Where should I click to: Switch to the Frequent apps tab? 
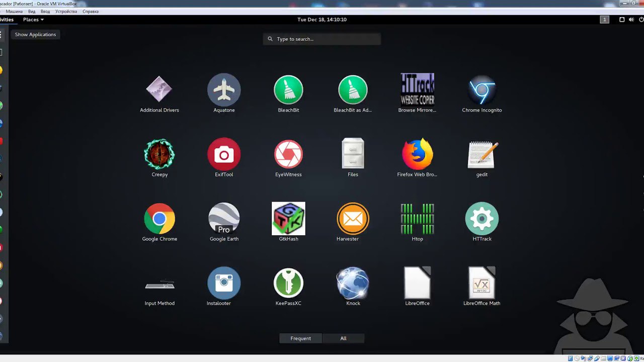[x=300, y=338]
